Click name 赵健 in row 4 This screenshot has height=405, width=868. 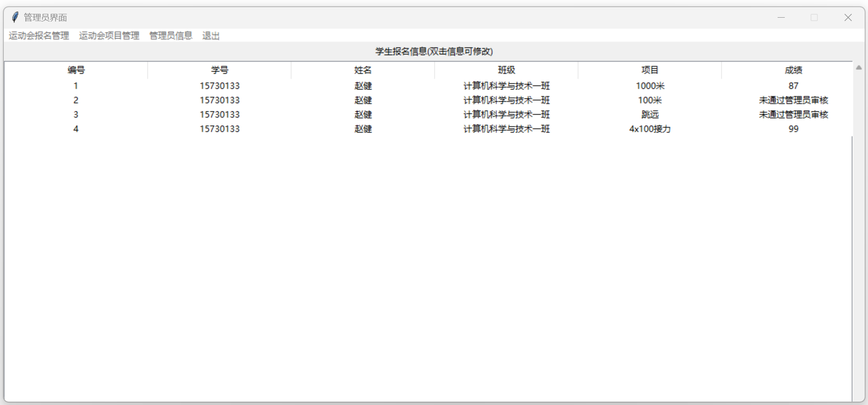tap(363, 129)
